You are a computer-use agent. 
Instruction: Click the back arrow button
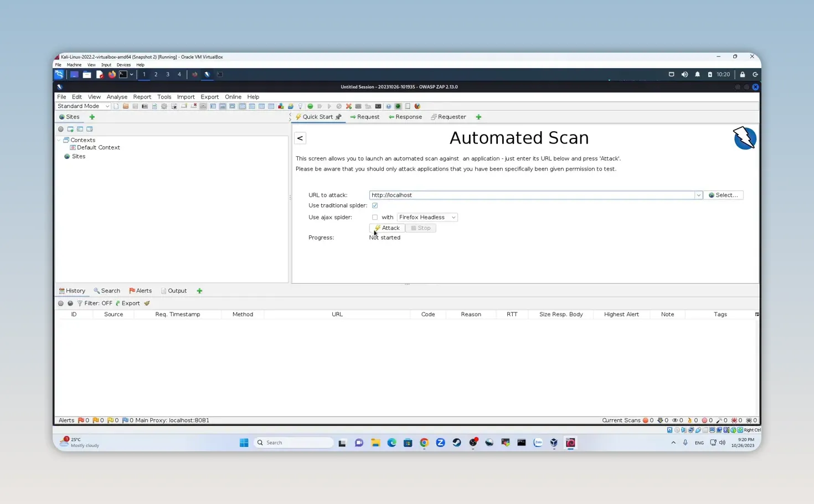coord(300,138)
